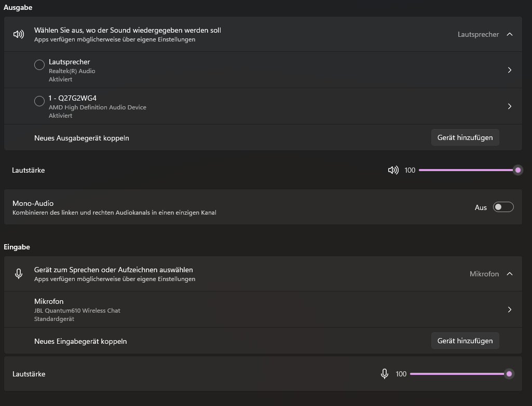Mute output via the Lautstärke speaker icon

pyautogui.click(x=393, y=170)
